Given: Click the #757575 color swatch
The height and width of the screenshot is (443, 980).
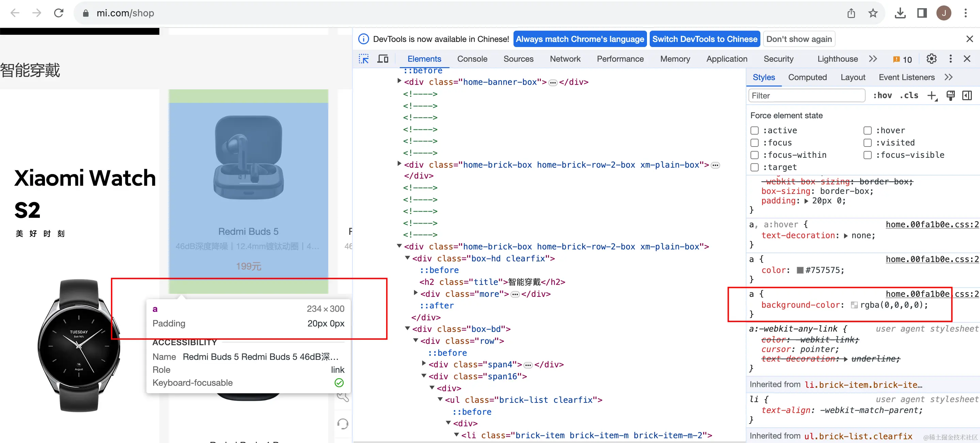Looking at the screenshot, I should click(800, 270).
